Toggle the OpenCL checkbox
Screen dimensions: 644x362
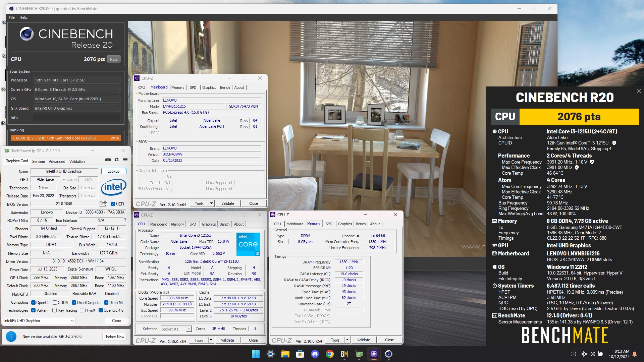coord(33,302)
